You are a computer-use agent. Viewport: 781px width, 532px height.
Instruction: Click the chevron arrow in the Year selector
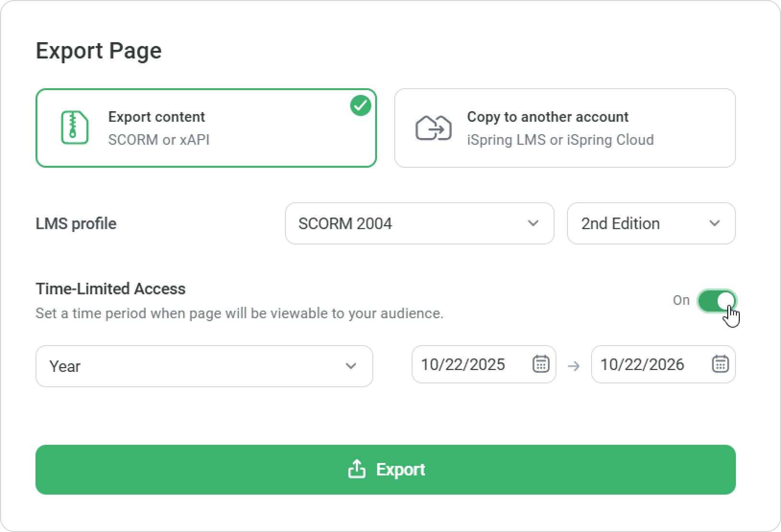(351, 366)
